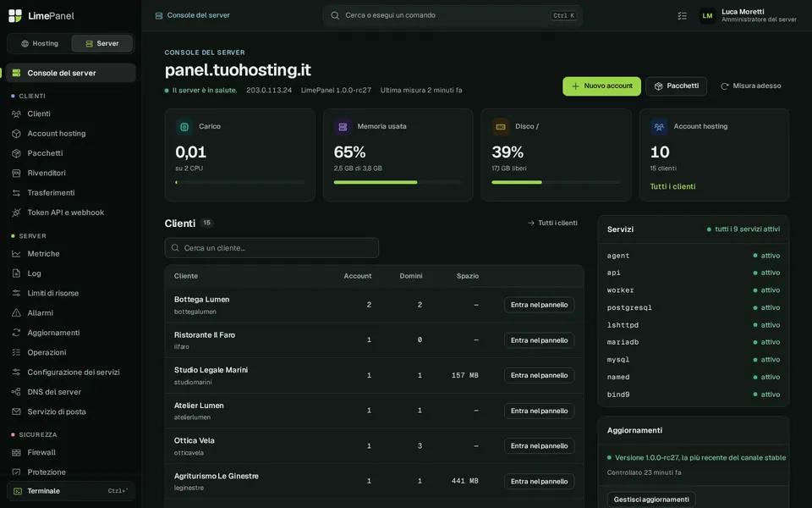Click the Account hosting sidebar icon
Screen dimensions: 812x508
point(16,134)
